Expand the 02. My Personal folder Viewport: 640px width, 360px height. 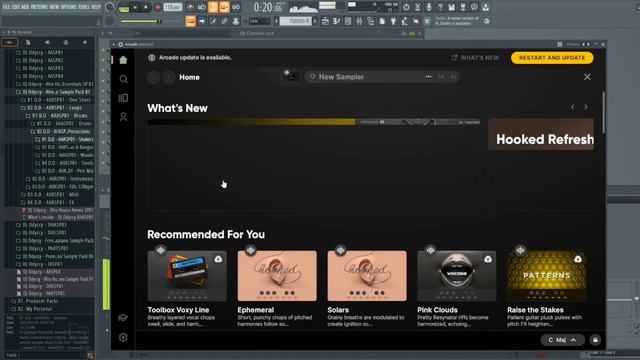[32, 309]
